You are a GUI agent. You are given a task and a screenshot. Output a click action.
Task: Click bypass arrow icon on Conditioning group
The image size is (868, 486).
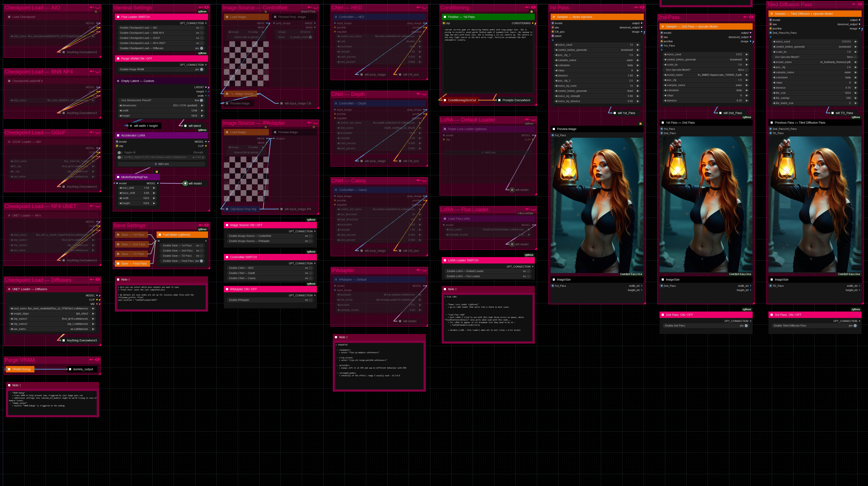[527, 7]
